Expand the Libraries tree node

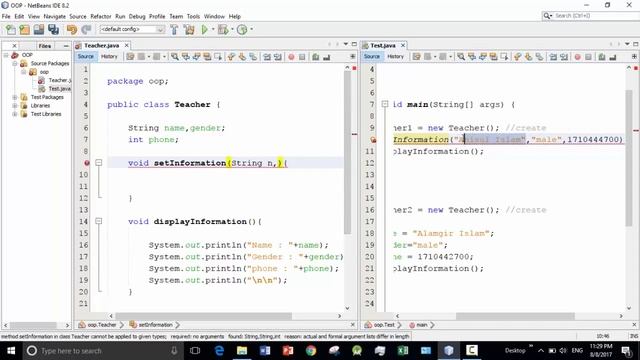pyautogui.click(x=15, y=105)
